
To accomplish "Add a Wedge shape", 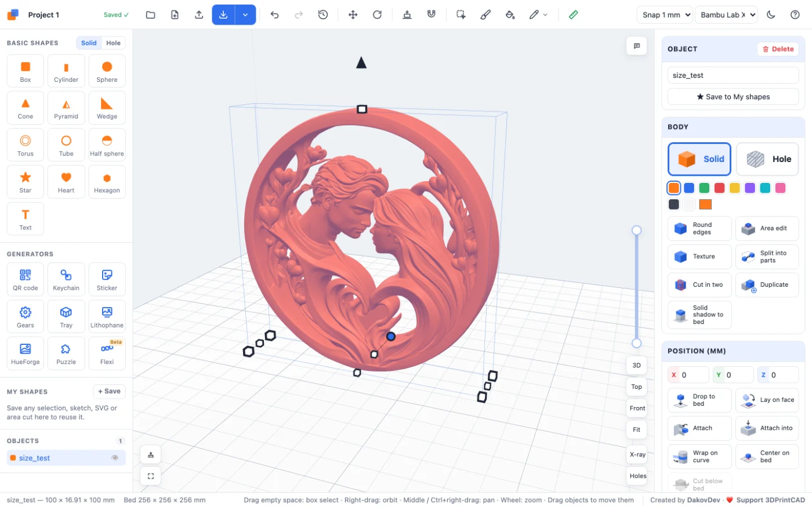I will click(107, 108).
